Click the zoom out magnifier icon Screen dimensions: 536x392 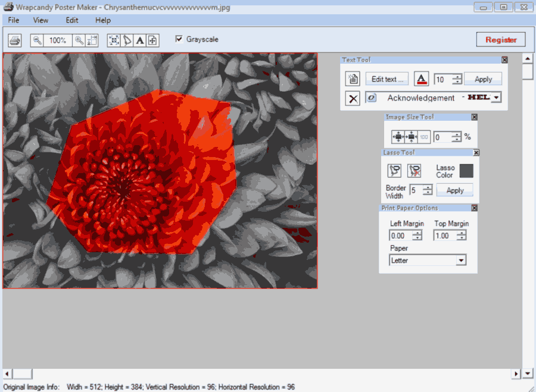tap(37, 40)
